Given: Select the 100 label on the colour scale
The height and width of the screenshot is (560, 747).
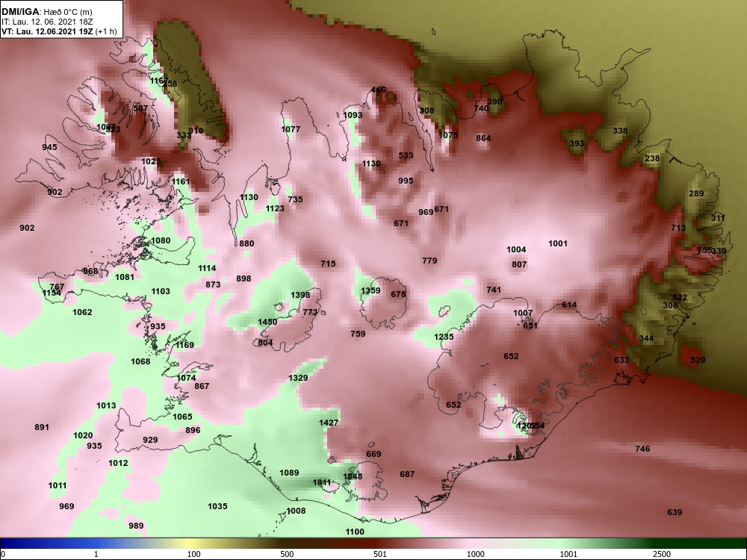Looking at the screenshot, I should coord(194,554).
